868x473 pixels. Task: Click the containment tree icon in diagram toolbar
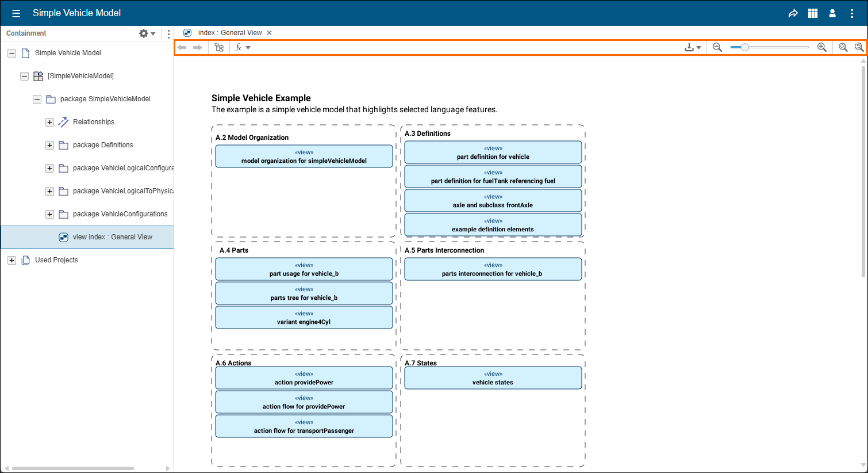pos(219,47)
